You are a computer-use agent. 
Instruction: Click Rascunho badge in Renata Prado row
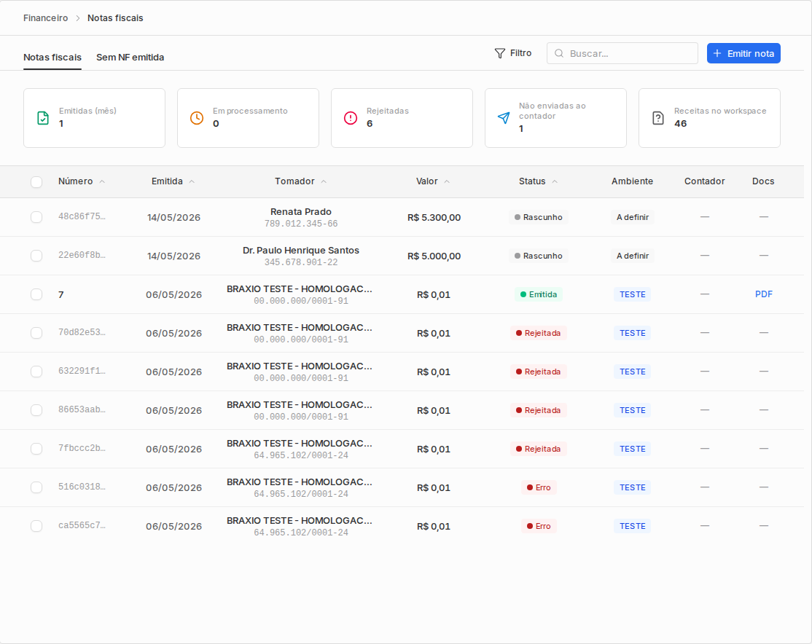tap(538, 217)
